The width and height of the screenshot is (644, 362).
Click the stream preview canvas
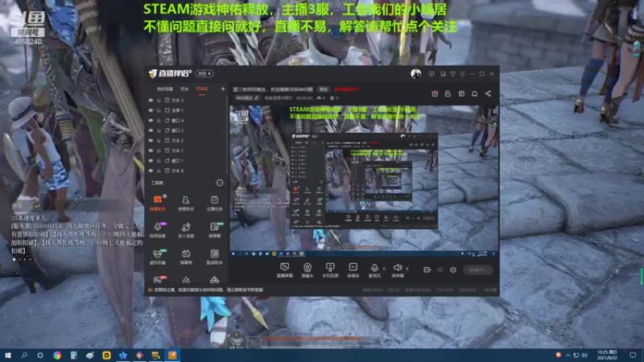364,182
